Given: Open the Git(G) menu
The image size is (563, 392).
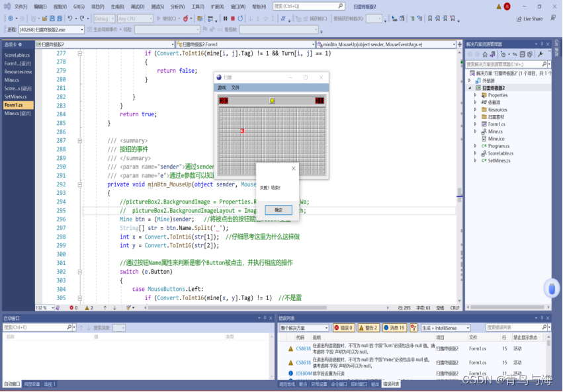Looking at the screenshot, I should tap(79, 7).
